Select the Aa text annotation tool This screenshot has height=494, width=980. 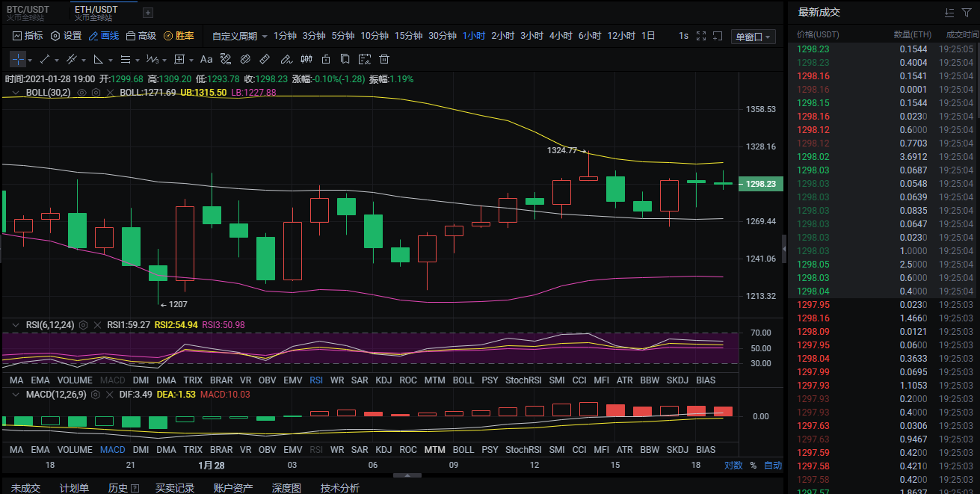(x=206, y=58)
